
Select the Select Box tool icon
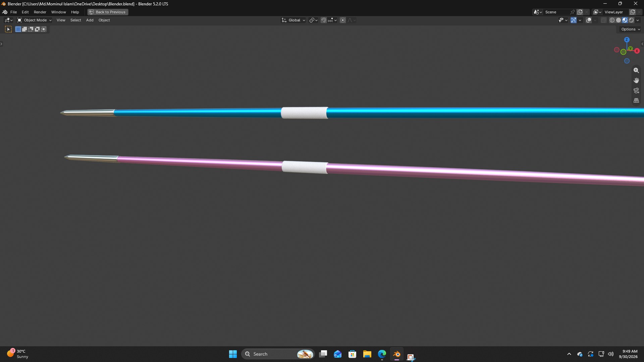(x=8, y=29)
